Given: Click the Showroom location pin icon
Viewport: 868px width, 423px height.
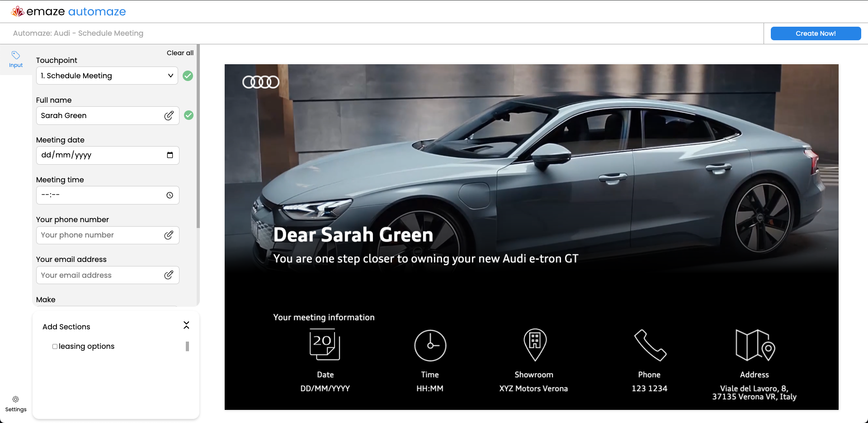Looking at the screenshot, I should click(535, 344).
